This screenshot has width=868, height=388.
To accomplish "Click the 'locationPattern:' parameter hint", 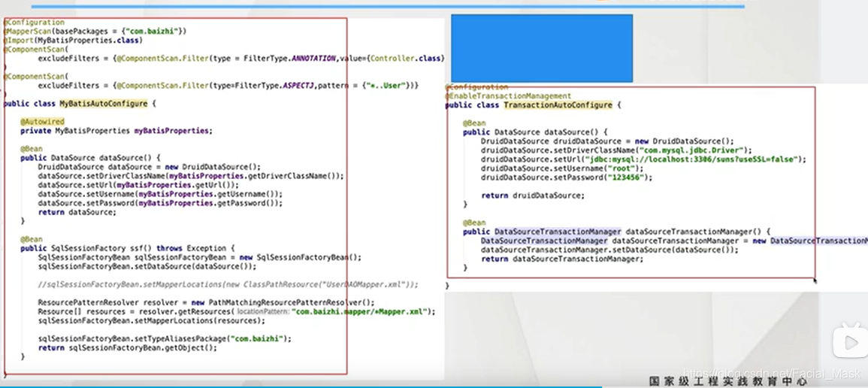I will pyautogui.click(x=263, y=312).
